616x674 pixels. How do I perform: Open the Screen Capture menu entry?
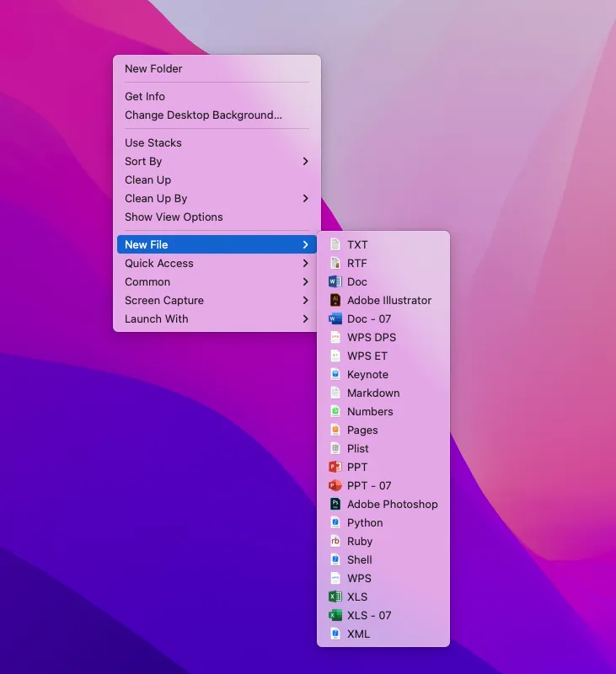pyautogui.click(x=217, y=300)
